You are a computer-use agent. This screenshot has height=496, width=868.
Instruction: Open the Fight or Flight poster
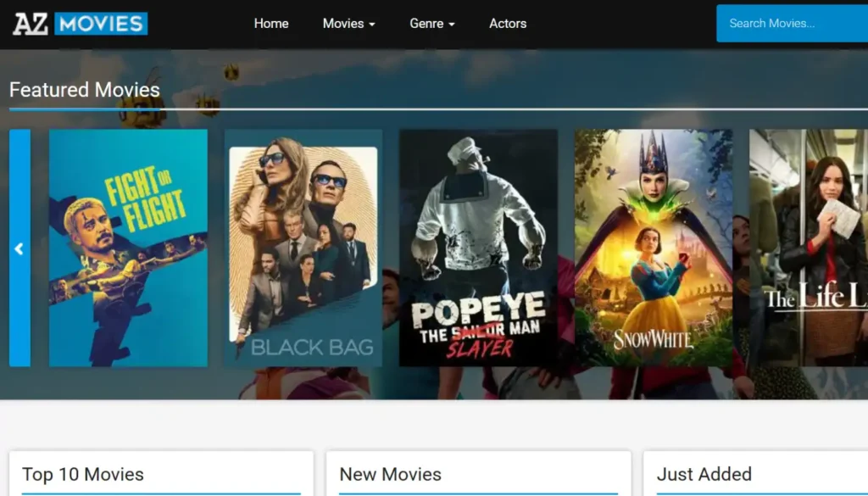click(129, 248)
